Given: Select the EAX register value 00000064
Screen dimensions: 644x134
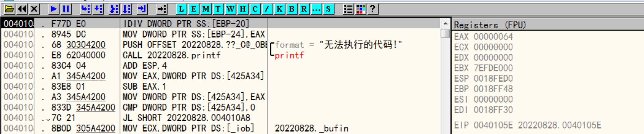Looking at the screenshot, I should click(493, 37).
